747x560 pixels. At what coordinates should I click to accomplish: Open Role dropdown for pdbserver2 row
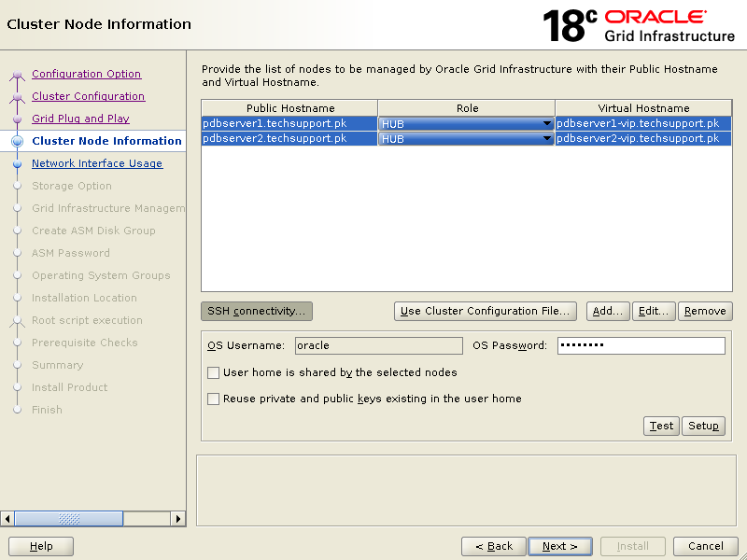tap(466, 138)
